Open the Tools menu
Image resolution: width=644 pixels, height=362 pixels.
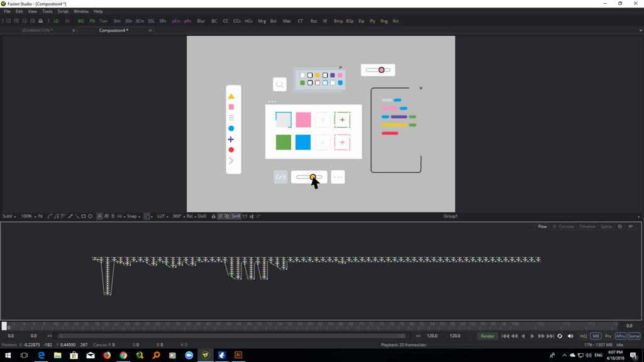coord(47,11)
